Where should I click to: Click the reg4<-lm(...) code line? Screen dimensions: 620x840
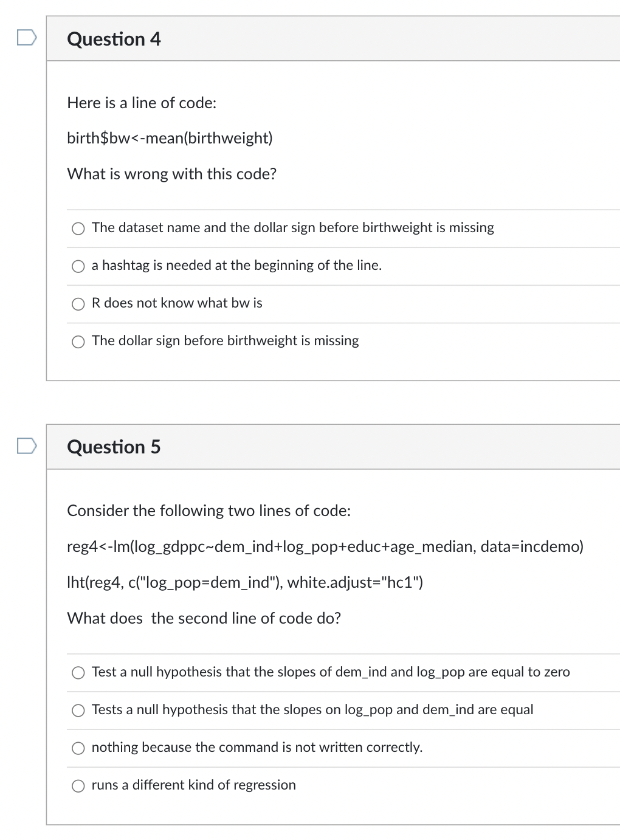tap(325, 546)
